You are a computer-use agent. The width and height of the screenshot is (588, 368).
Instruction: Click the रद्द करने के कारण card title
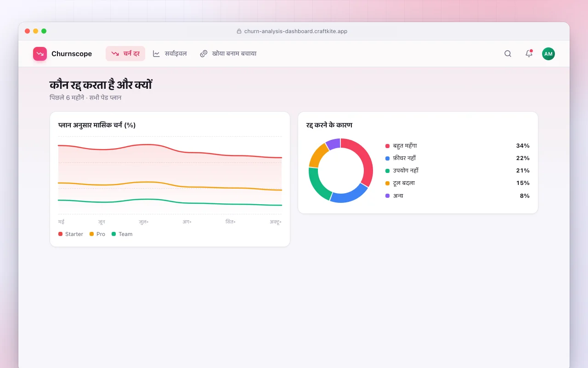tap(329, 125)
